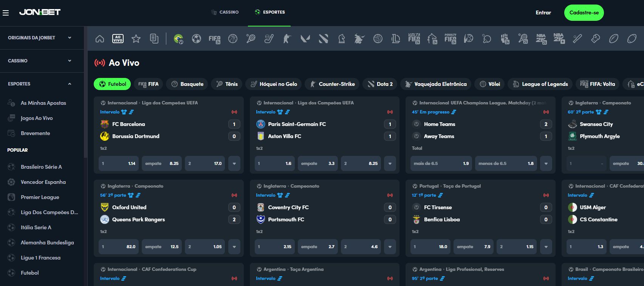This screenshot has height=286, width=644.
Task: Select the Dota 2 icon in the toolbar
Action: click(x=324, y=39)
